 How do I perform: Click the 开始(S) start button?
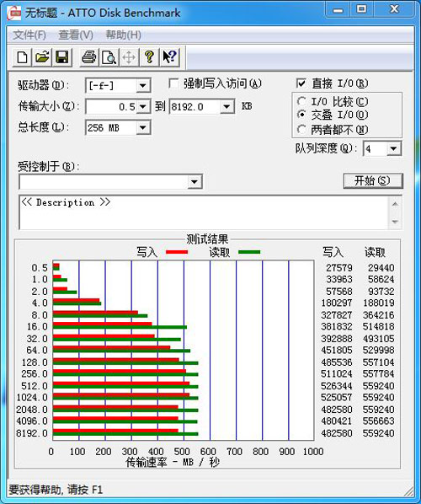click(x=372, y=180)
